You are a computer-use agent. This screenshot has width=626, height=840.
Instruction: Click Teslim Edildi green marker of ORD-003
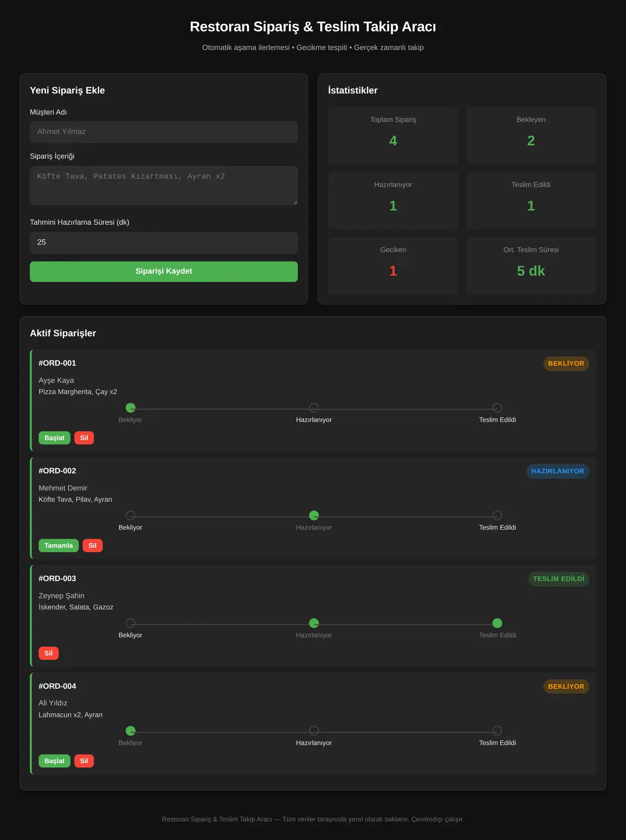click(x=498, y=623)
